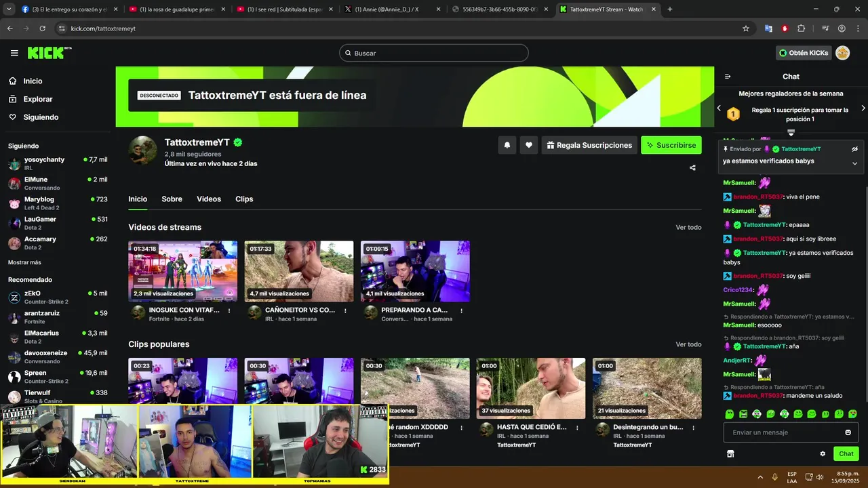Viewport: 868px width, 488px height.
Task: Open new browser tab
Action: click(670, 9)
